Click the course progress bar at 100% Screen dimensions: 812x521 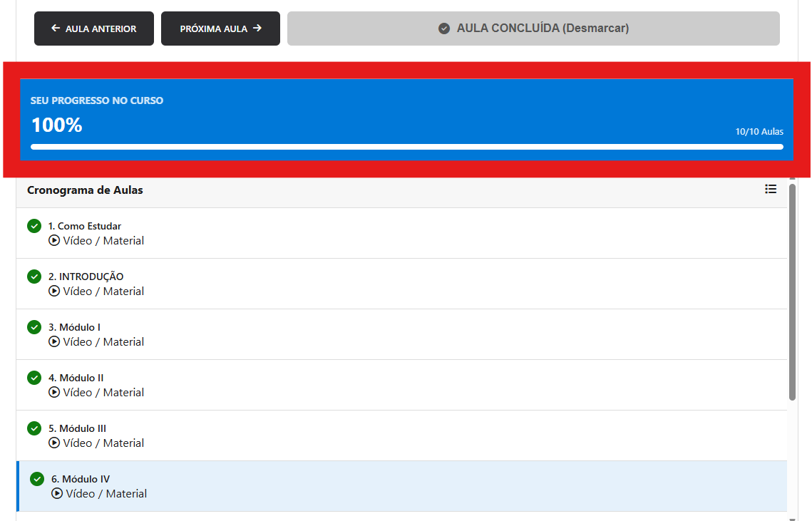click(407, 147)
